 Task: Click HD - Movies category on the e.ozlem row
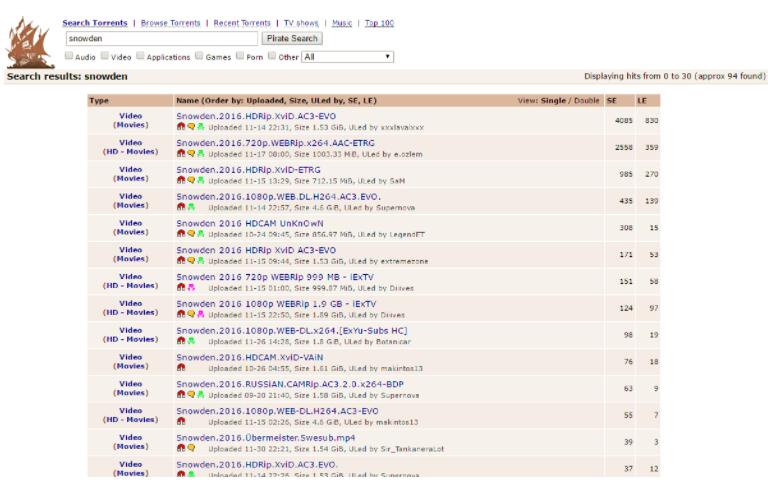click(130, 152)
